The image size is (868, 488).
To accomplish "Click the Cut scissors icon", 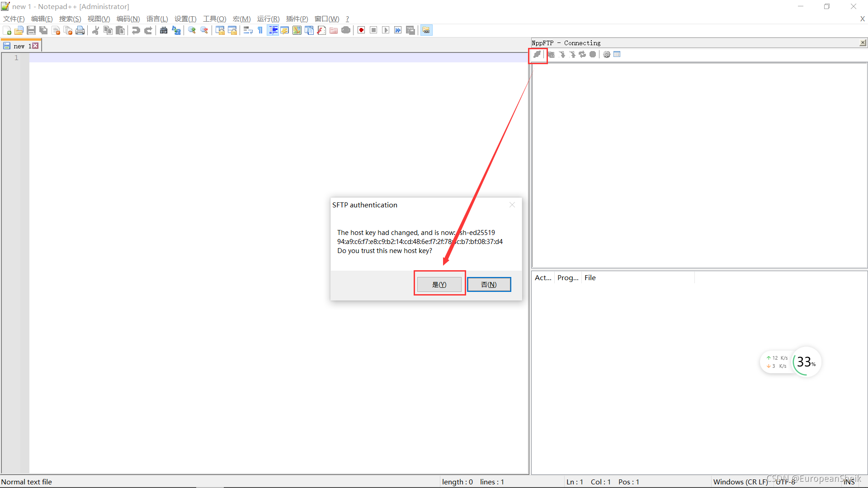I will pos(96,30).
